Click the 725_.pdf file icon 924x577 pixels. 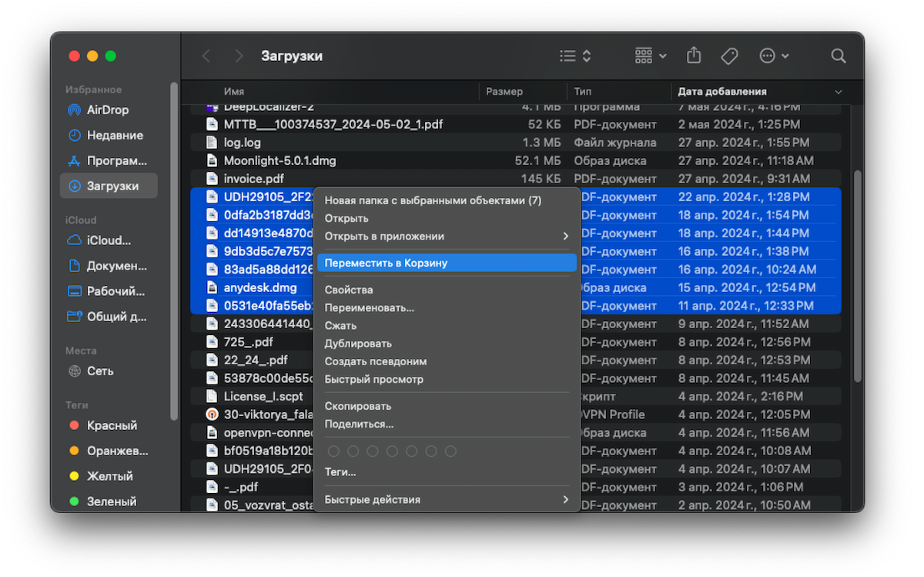(x=213, y=342)
